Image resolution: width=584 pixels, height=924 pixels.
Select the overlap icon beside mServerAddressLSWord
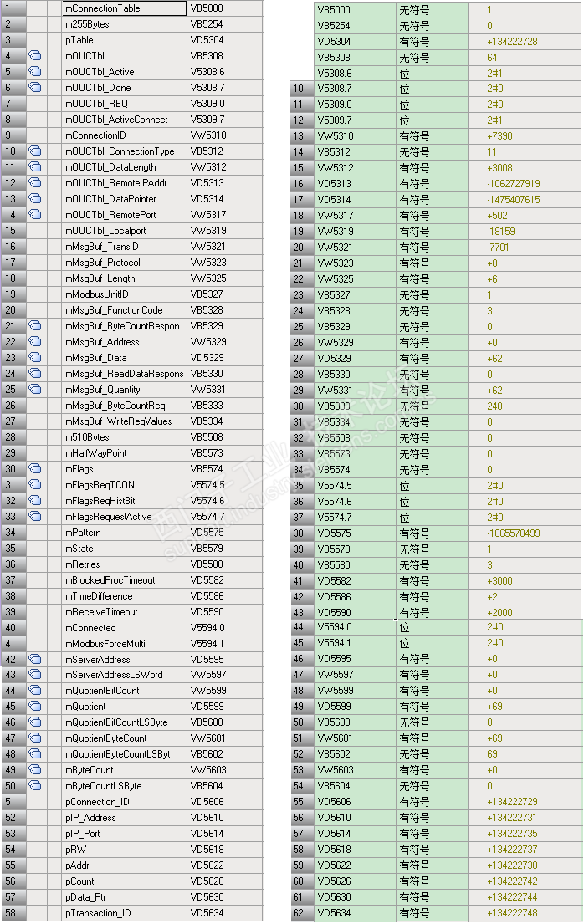click(35, 675)
